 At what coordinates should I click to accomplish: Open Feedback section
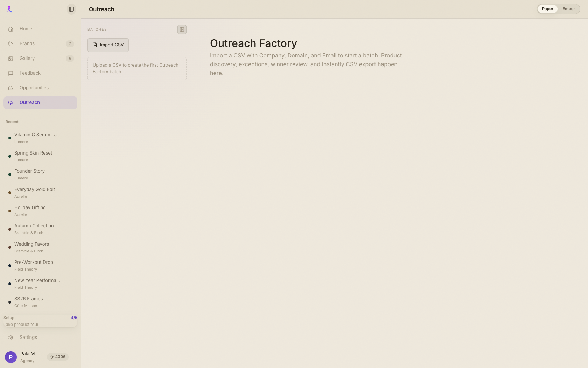click(x=40, y=73)
